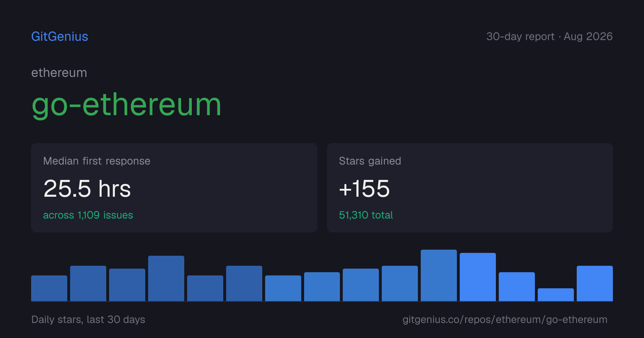The height and width of the screenshot is (338, 644).
Task: Select the last bar of the daily stars chart
Action: pyautogui.click(x=595, y=283)
